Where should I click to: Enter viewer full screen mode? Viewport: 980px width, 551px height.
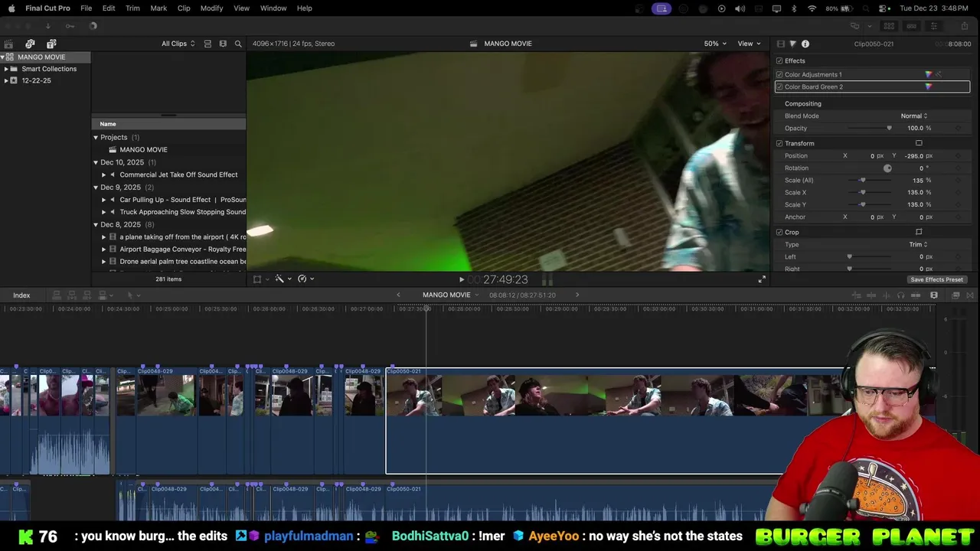(x=762, y=279)
